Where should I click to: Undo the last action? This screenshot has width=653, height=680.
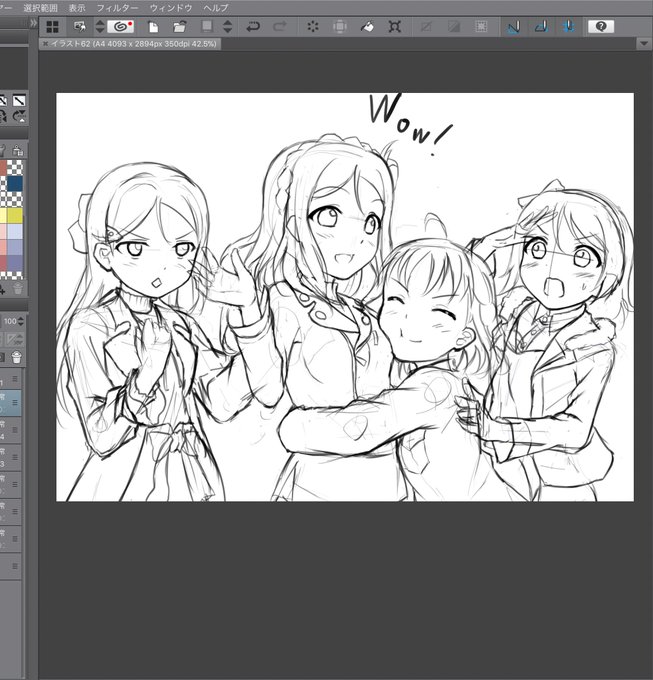(253, 27)
